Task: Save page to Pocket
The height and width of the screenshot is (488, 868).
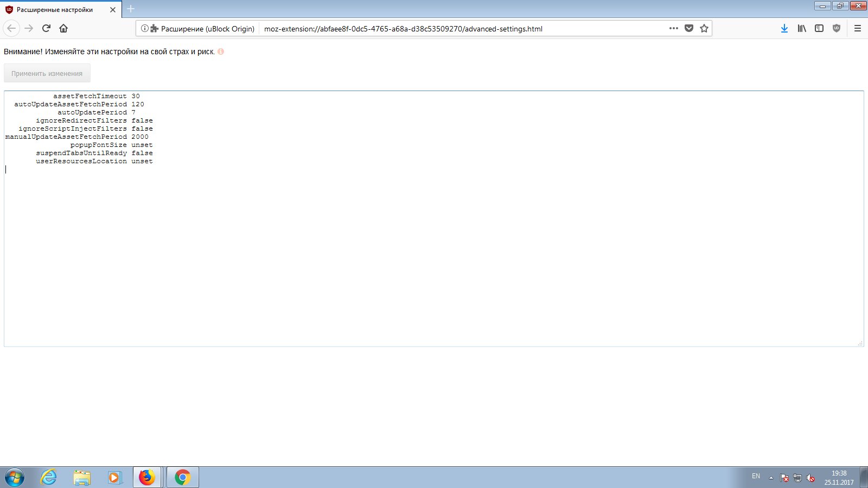Action: (689, 28)
